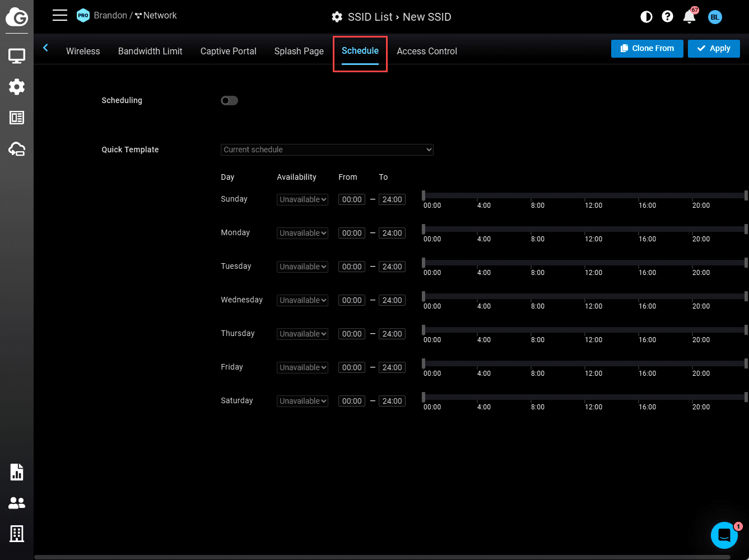Switch to the Splash Page tab
The image size is (749, 560).
tap(299, 51)
